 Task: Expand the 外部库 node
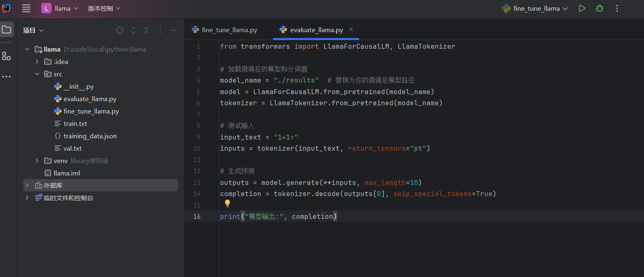pos(27,185)
